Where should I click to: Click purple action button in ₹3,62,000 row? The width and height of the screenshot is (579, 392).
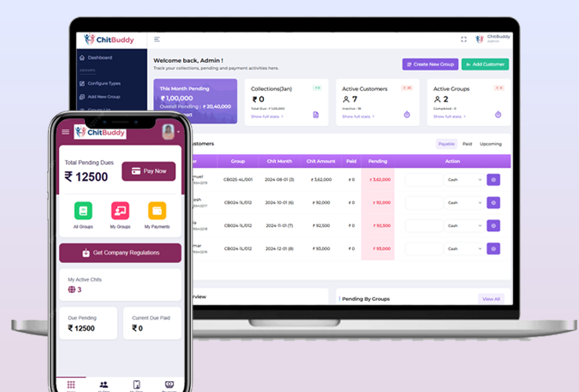click(x=493, y=180)
